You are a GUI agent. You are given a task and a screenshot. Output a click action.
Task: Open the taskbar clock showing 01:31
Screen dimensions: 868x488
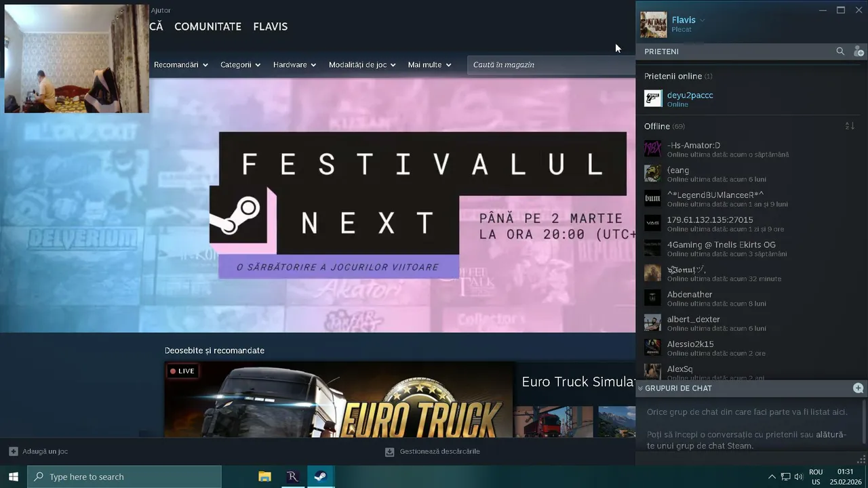845,476
